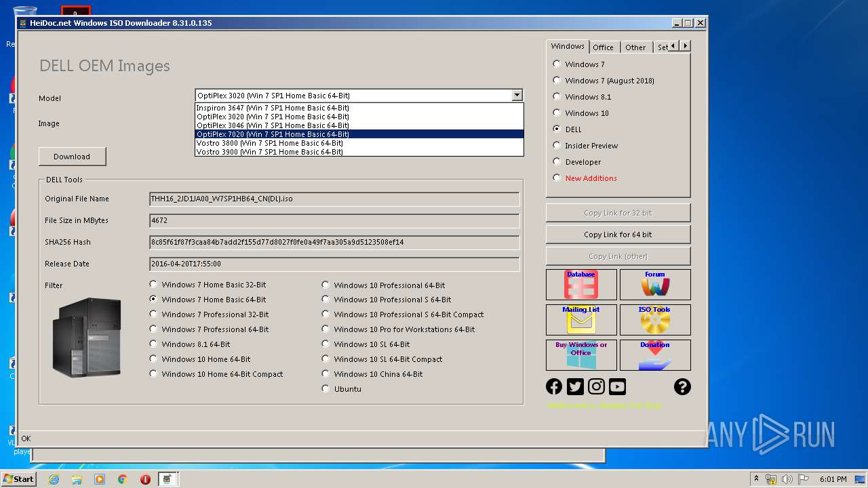Click the Download button
Image resolution: width=868 pixels, height=488 pixels.
72,157
